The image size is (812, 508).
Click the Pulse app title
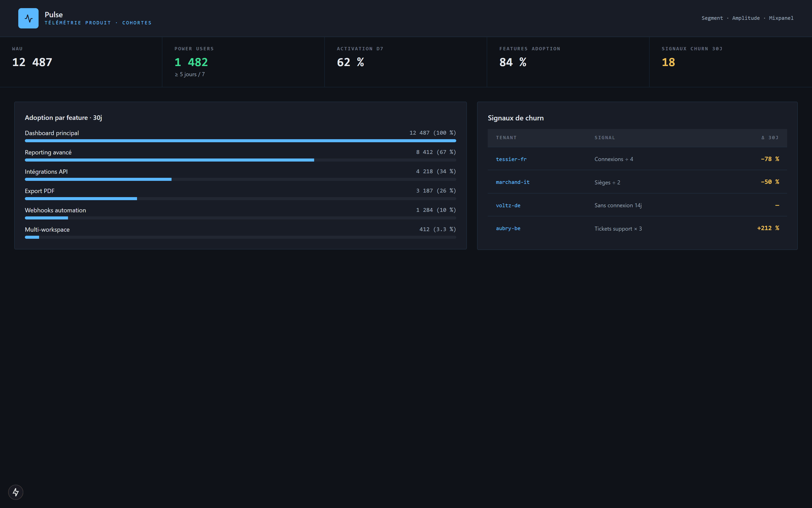tap(54, 14)
